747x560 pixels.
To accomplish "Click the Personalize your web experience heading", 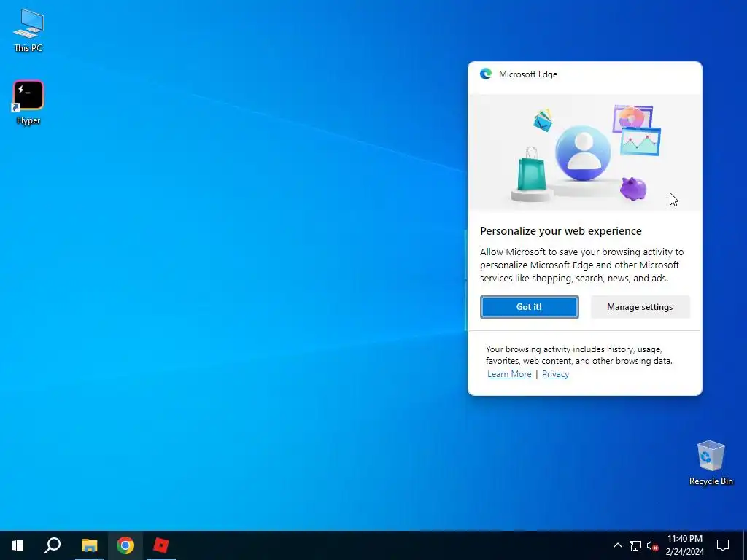I will 561,231.
